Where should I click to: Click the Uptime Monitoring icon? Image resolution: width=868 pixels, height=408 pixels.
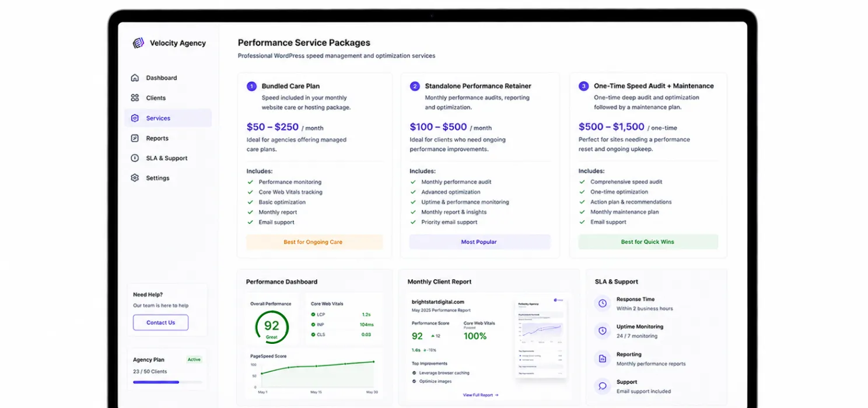coord(602,330)
